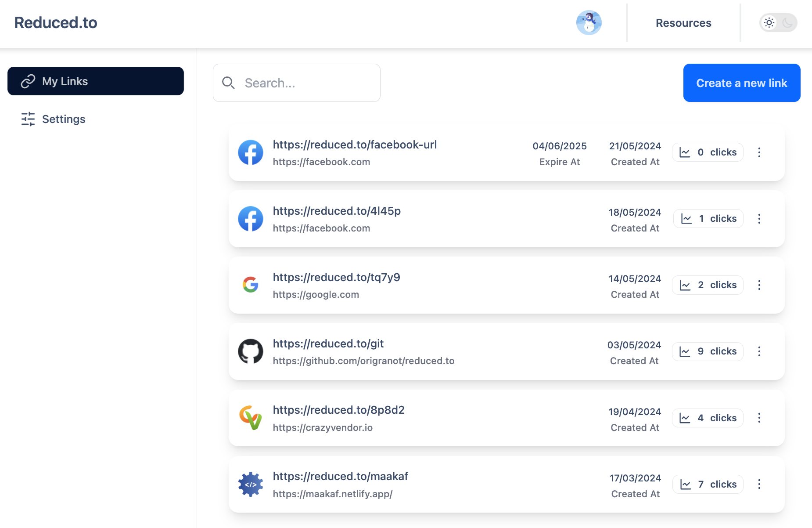Image resolution: width=812 pixels, height=528 pixels.
Task: Click the magnifier icon in the search bar
Action: pyautogui.click(x=229, y=83)
